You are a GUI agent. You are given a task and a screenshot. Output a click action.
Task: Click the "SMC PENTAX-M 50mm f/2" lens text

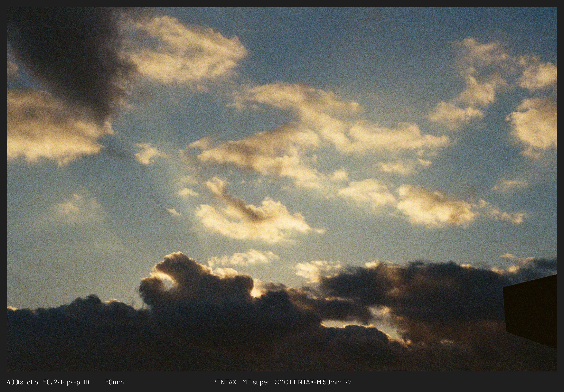313,382
